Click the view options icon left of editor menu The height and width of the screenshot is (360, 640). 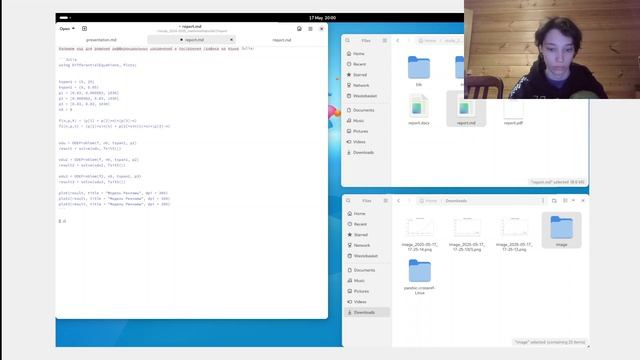299,29
